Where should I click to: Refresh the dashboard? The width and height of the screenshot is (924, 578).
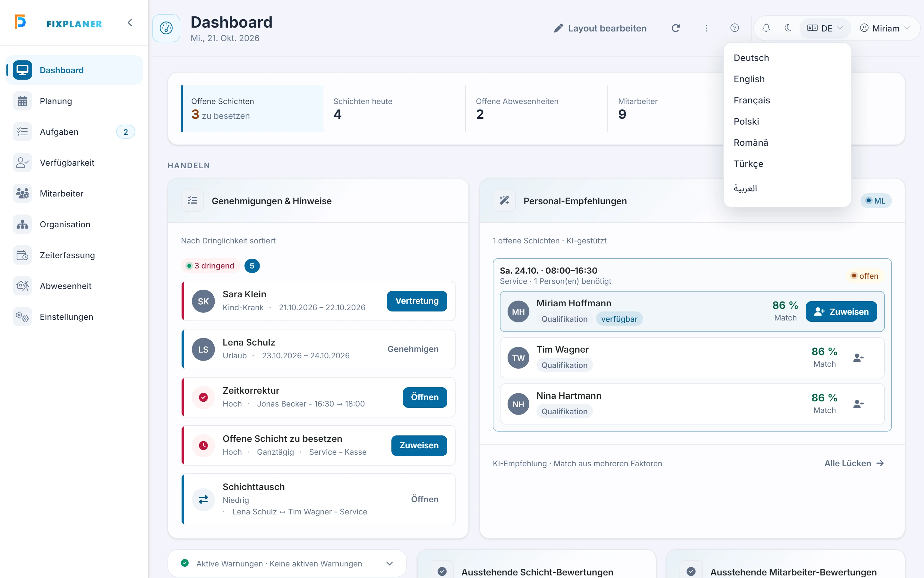675,28
